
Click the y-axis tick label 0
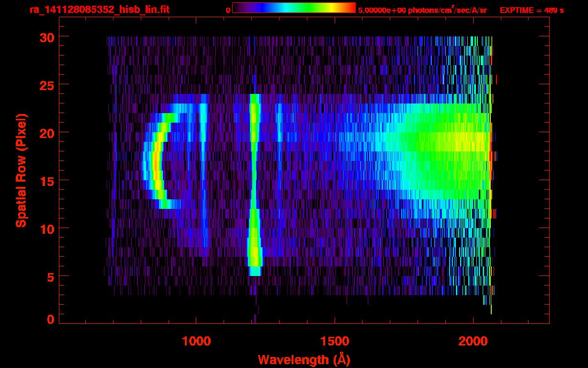pyautogui.click(x=50, y=320)
